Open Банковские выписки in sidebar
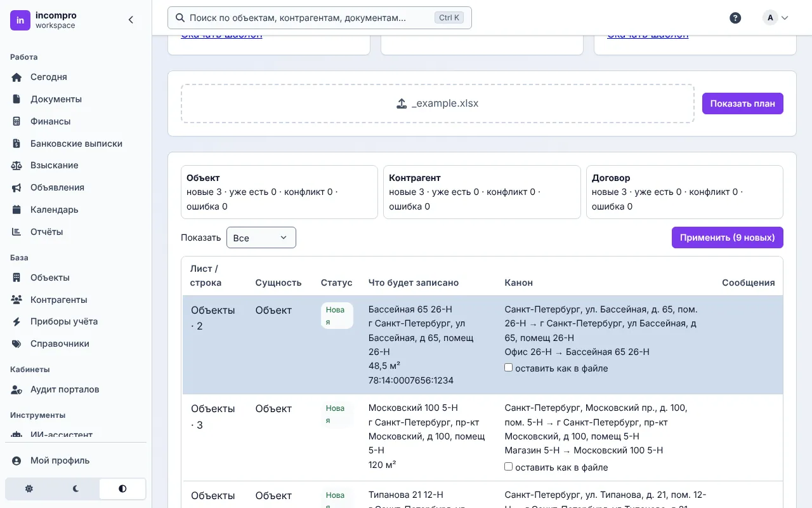 coord(75,144)
